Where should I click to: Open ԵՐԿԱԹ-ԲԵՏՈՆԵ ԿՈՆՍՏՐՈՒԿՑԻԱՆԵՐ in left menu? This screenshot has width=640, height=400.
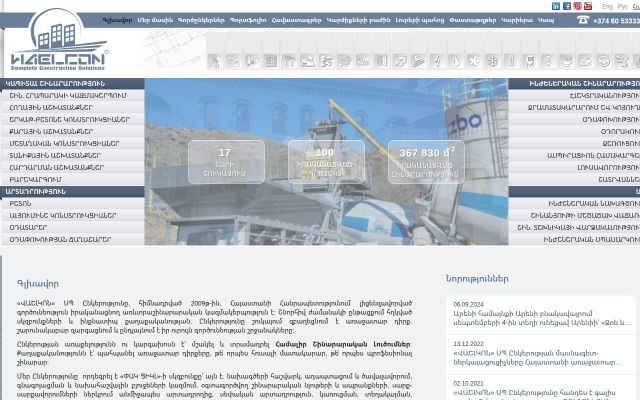click(x=72, y=120)
